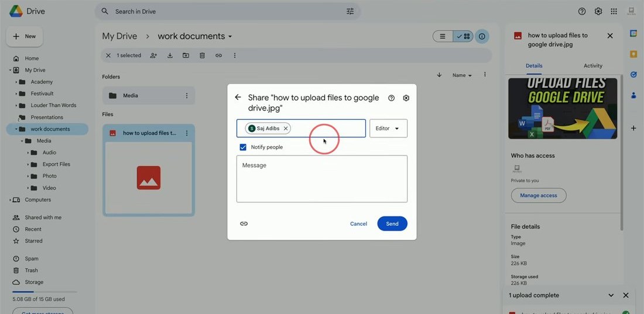Click My Drive breadcrumb

tap(119, 36)
